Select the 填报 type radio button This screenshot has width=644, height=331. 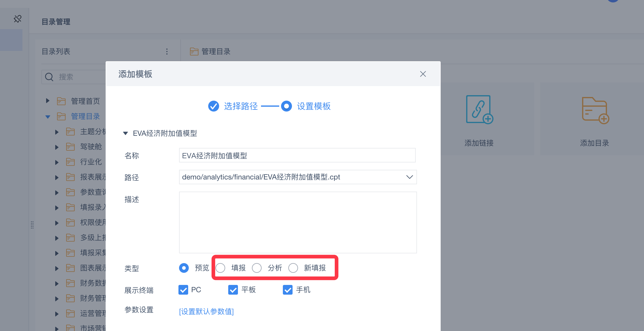221,268
